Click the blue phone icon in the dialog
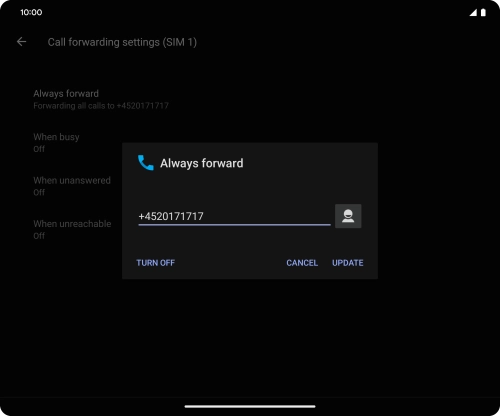 click(x=146, y=163)
